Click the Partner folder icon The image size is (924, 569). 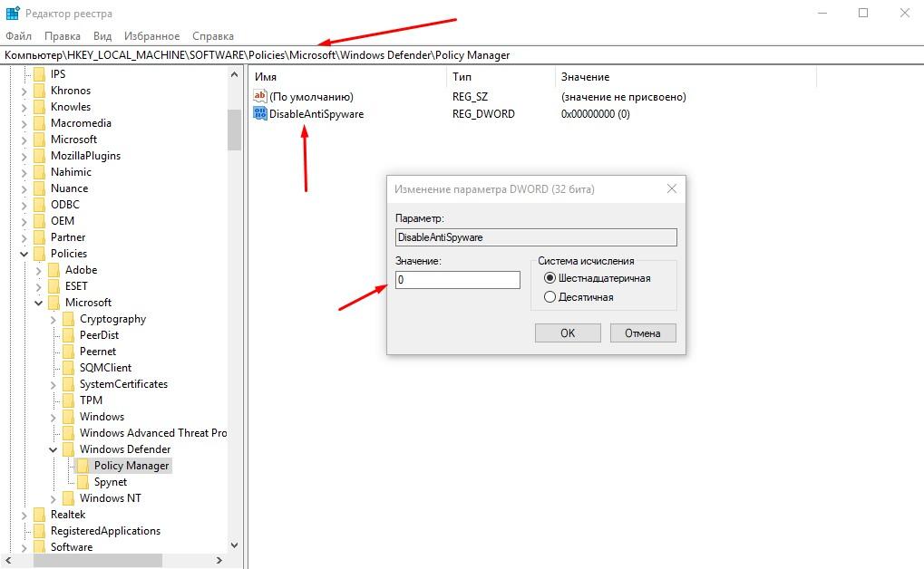[x=40, y=237]
